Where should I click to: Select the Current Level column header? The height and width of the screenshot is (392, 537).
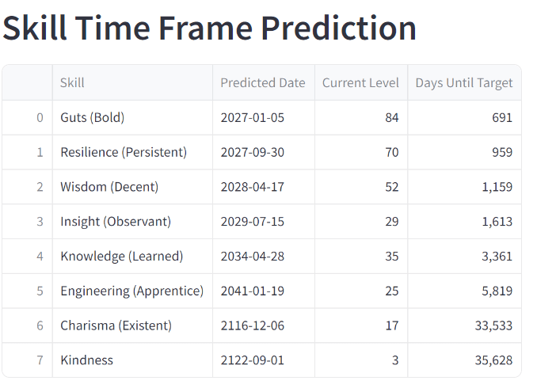coord(361,82)
